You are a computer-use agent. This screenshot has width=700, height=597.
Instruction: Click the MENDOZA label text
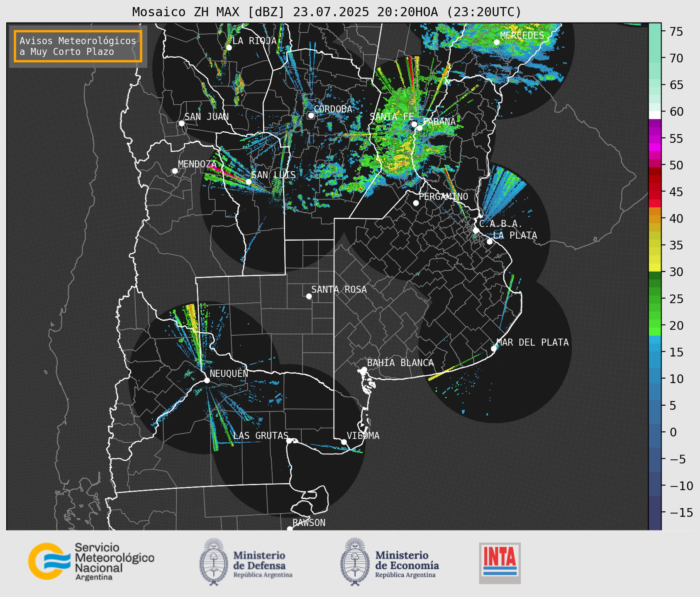198,164
